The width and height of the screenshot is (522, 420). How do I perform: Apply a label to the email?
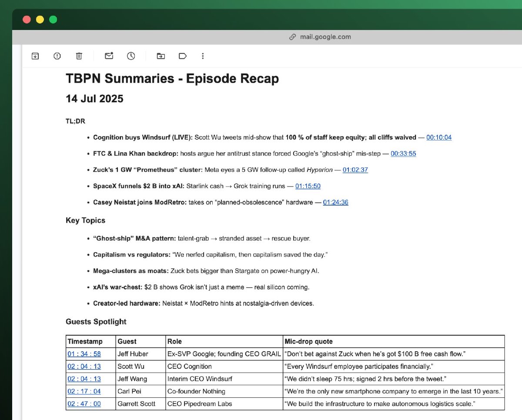[x=183, y=56]
